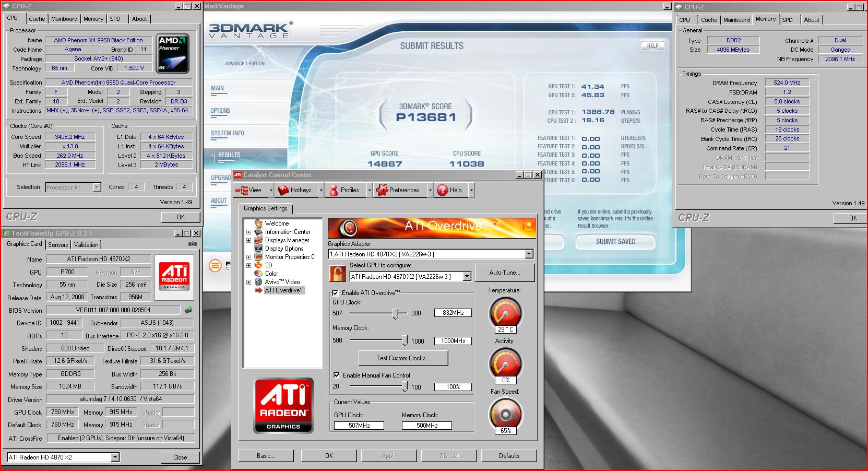Click the Defaults button in Catalyst
The height and width of the screenshot is (471, 868).
click(x=509, y=456)
